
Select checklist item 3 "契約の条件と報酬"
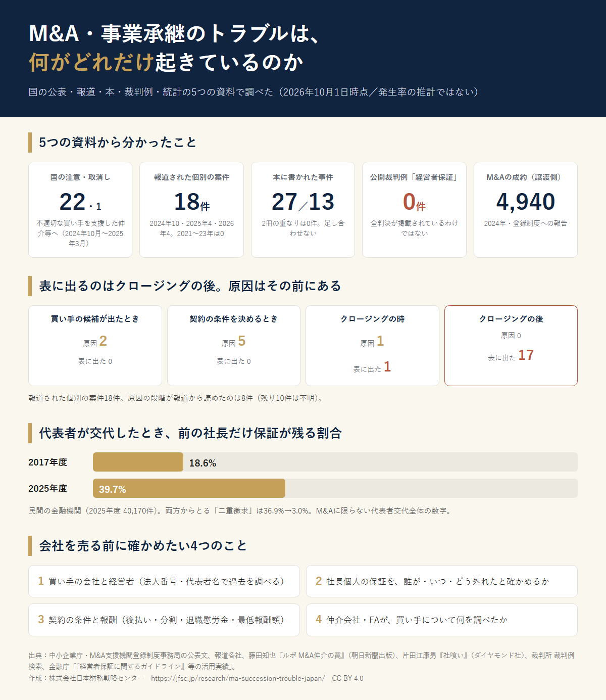click(x=164, y=620)
